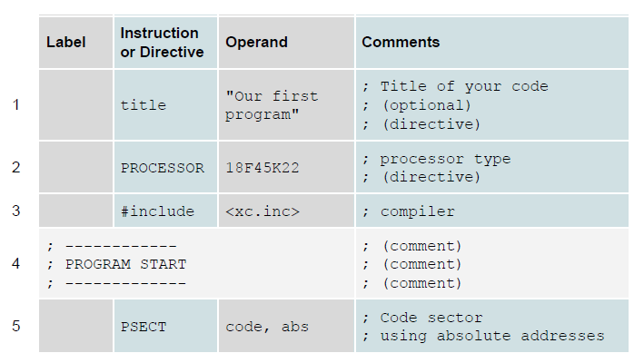Viewport: 644px width, 363px height.
Task: Click the Operand column header
Action: tap(286, 43)
